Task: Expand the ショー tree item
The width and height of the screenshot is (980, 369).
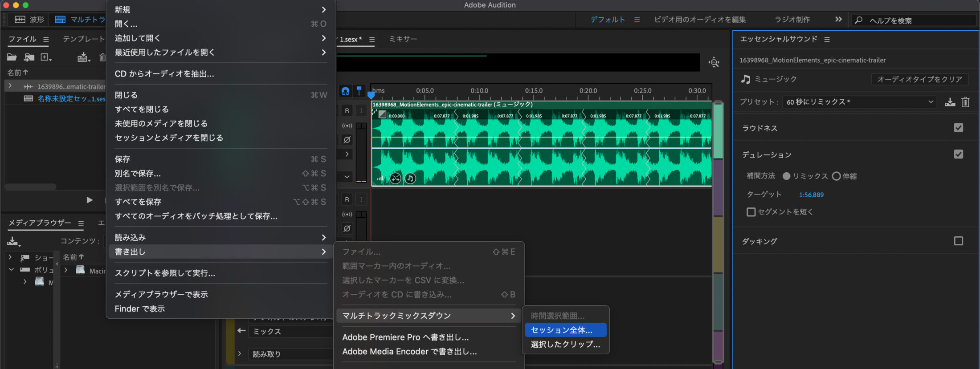Action: (x=10, y=257)
